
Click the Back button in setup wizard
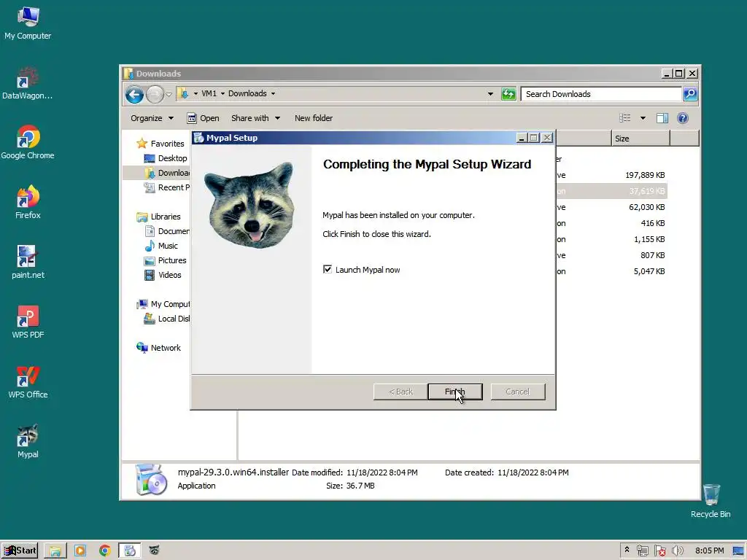point(400,392)
